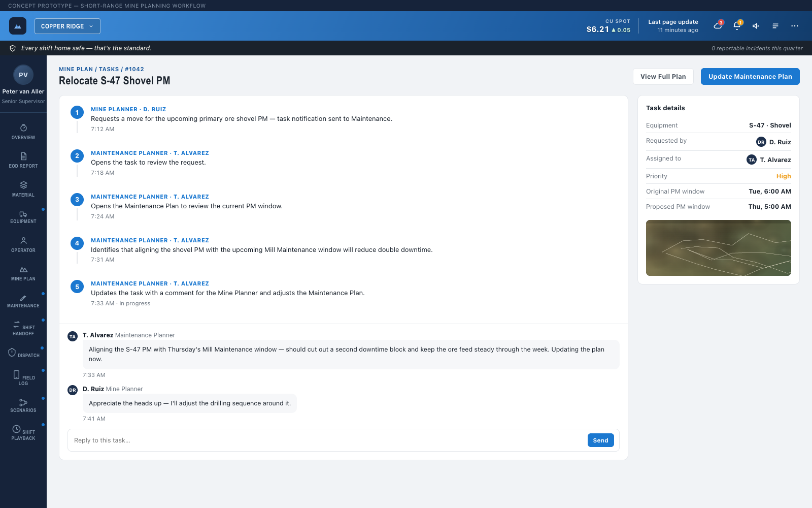
Task: Click the mountain logo icon in header
Action: point(18,26)
